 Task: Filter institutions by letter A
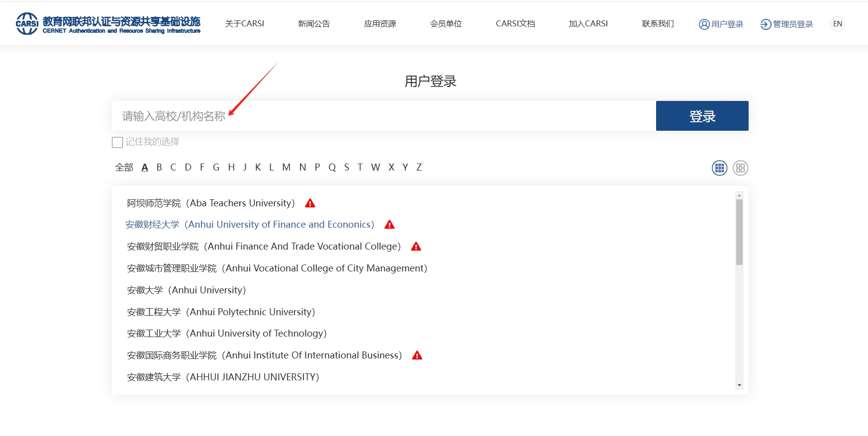145,168
